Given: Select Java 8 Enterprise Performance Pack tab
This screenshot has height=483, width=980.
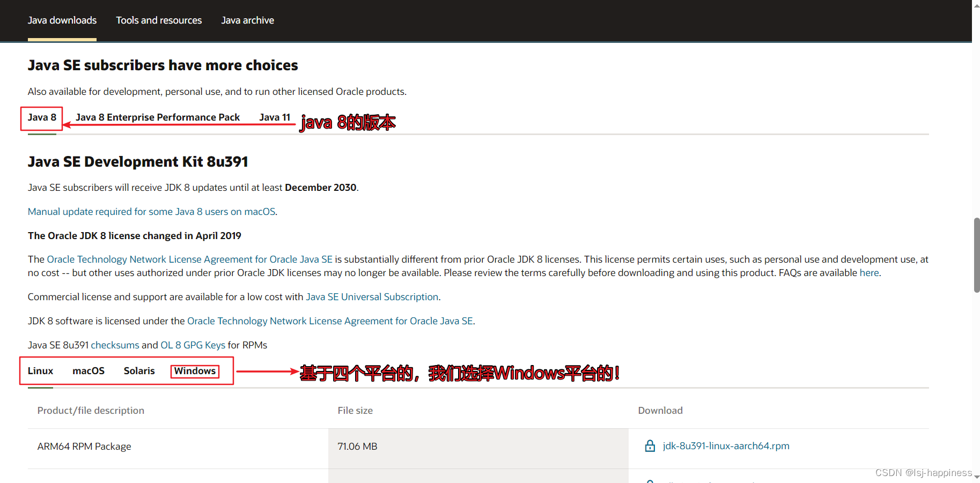Looking at the screenshot, I should 158,117.
